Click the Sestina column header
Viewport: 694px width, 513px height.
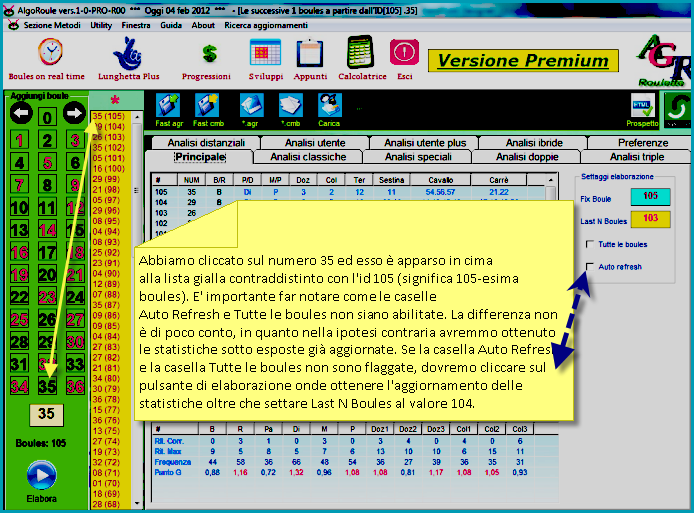point(392,180)
